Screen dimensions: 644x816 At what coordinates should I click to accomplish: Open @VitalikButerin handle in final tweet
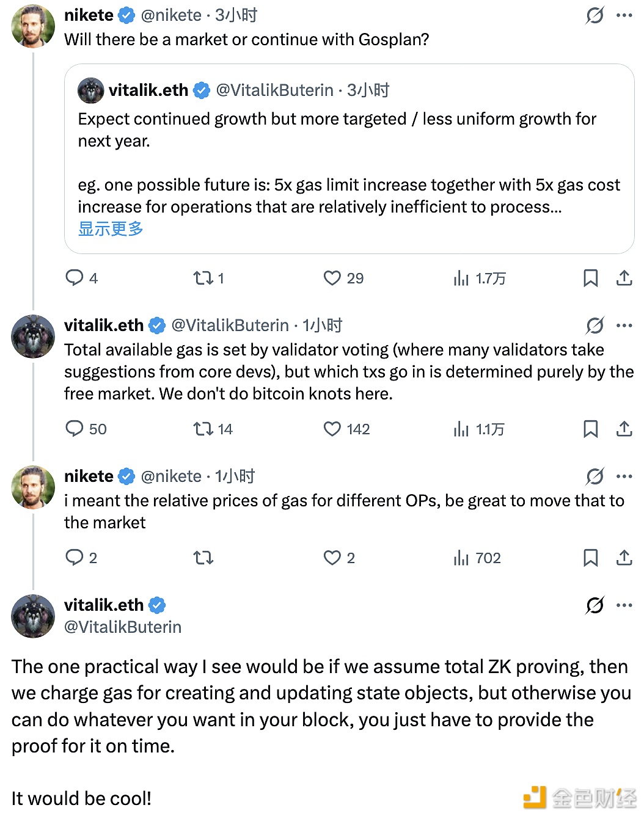(x=123, y=627)
